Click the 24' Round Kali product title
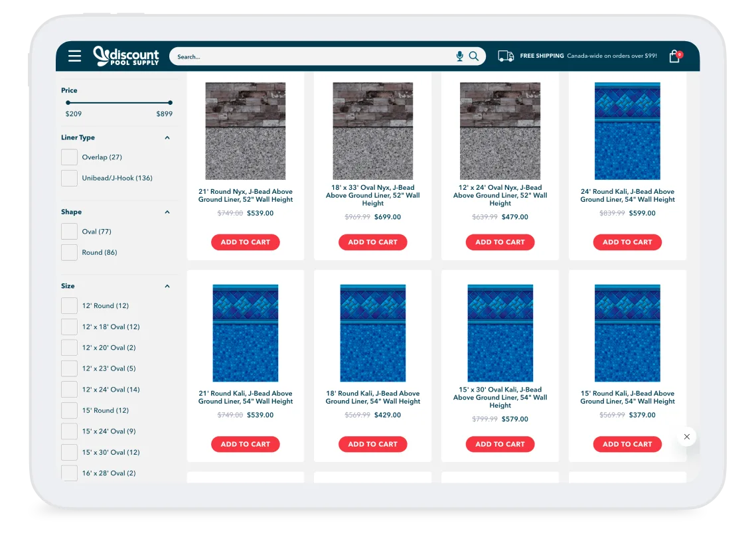756x533 pixels. pos(627,195)
